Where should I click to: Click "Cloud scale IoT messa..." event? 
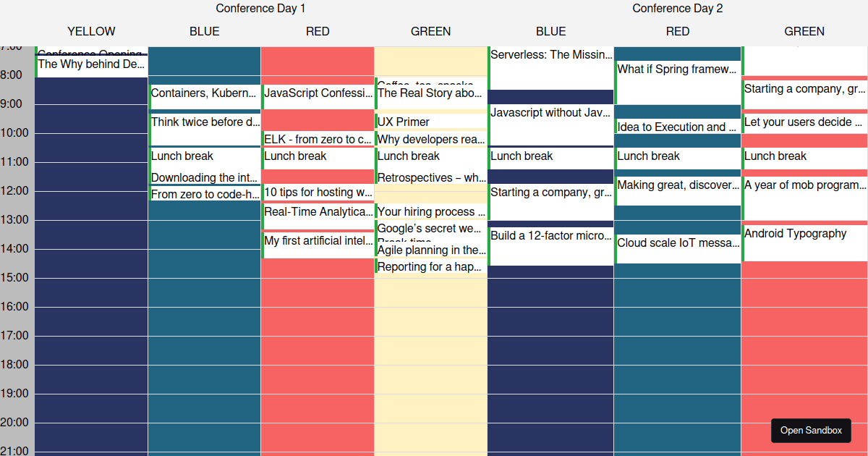pyautogui.click(x=677, y=243)
